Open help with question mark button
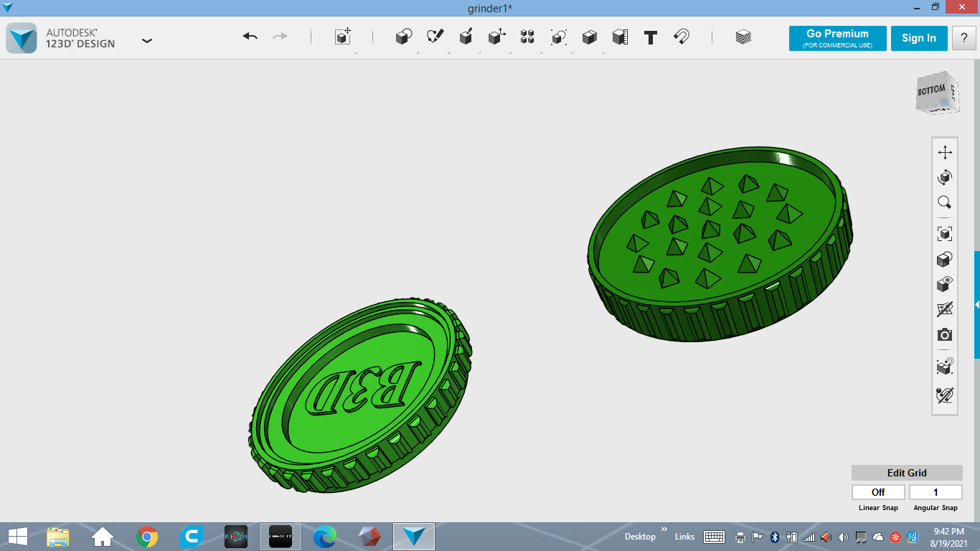 (x=964, y=38)
